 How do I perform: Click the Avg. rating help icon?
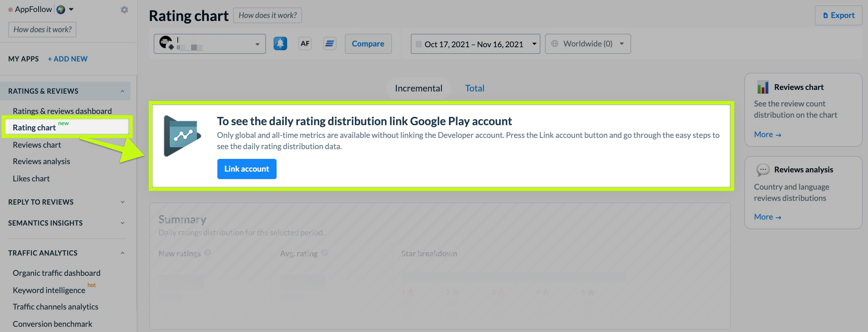pos(325,253)
